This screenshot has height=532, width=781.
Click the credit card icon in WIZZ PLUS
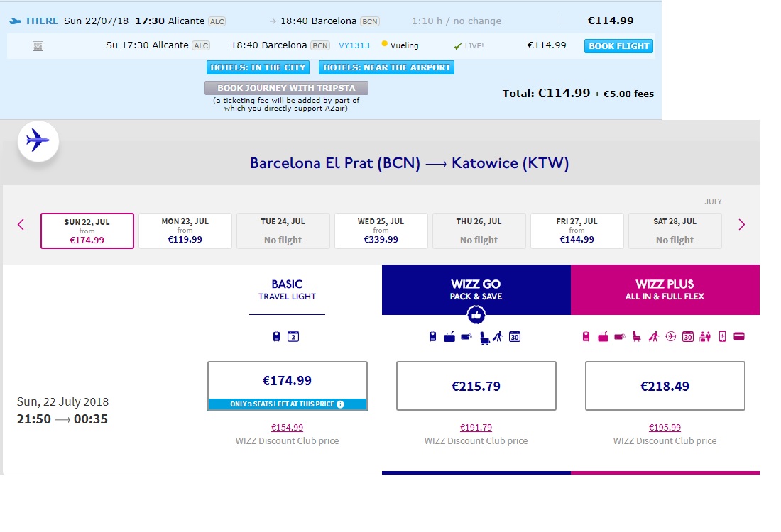(739, 336)
